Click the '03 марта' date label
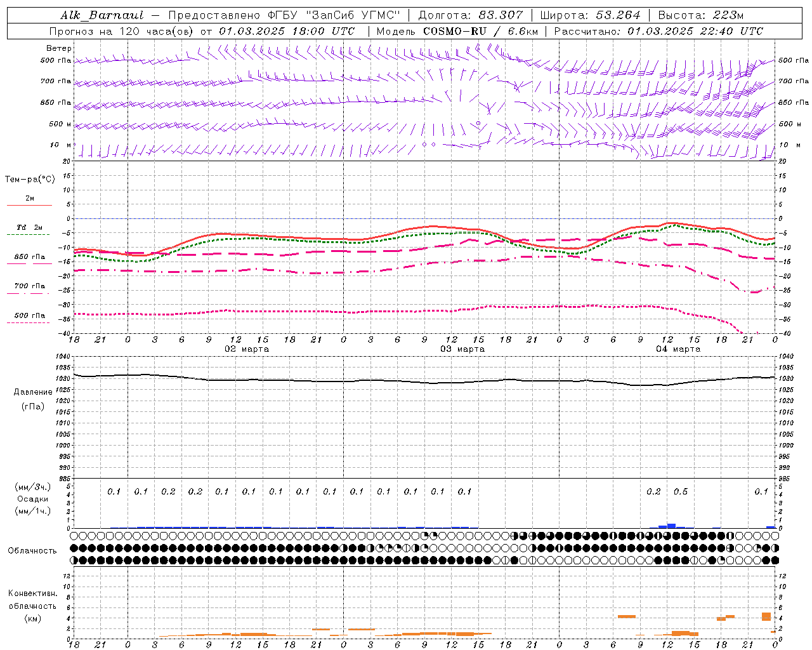This screenshot has height=650, width=812. pos(462,349)
